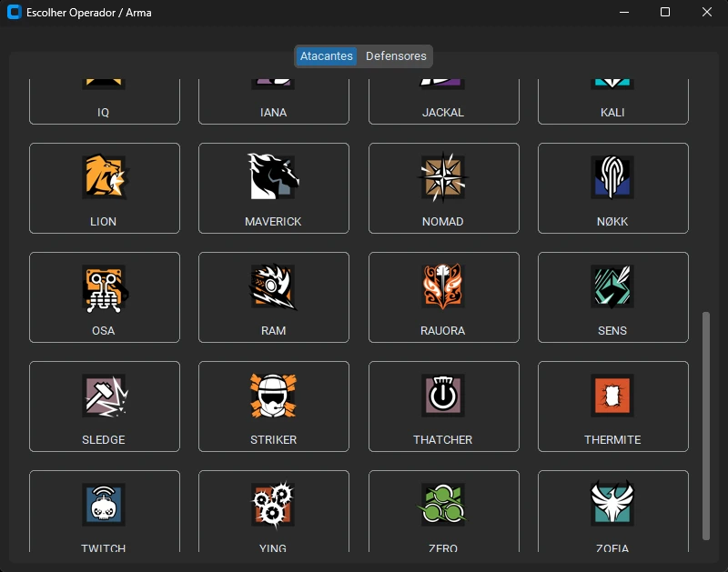Select the Lion operator icon

pos(104,176)
